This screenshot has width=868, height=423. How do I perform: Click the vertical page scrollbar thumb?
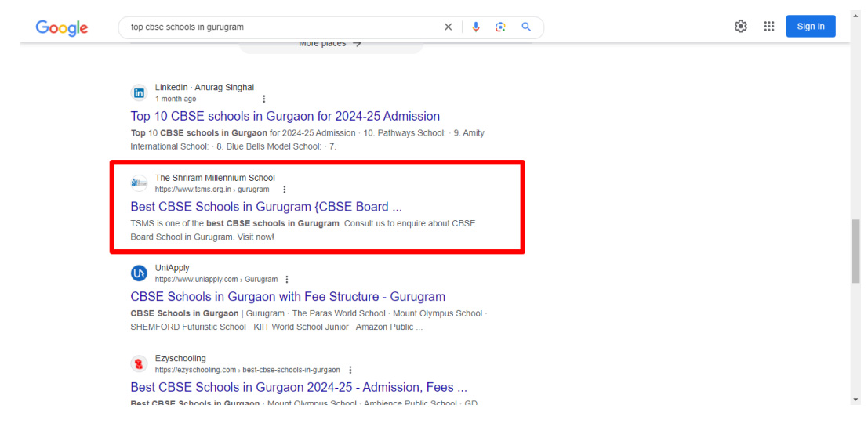tap(855, 251)
